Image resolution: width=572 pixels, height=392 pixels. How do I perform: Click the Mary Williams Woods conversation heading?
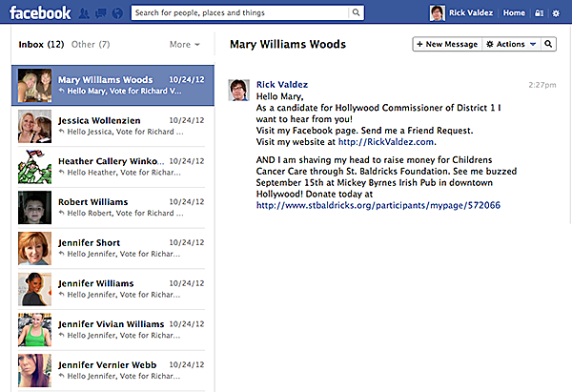288,44
